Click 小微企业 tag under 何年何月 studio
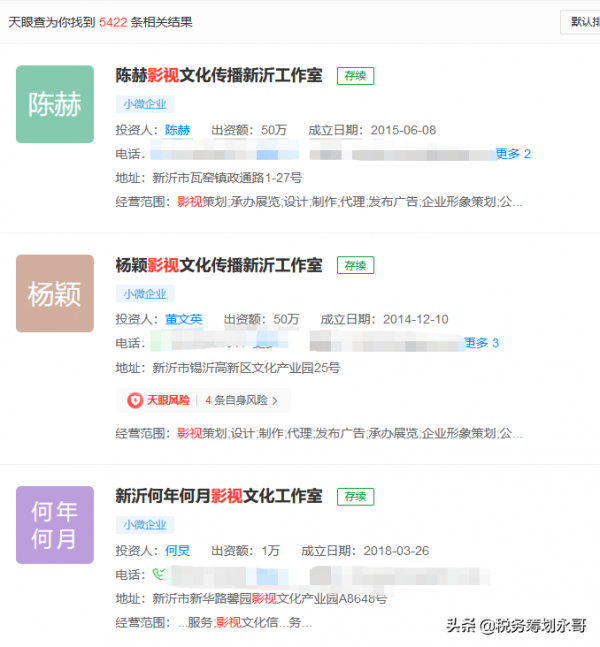 click(x=145, y=525)
